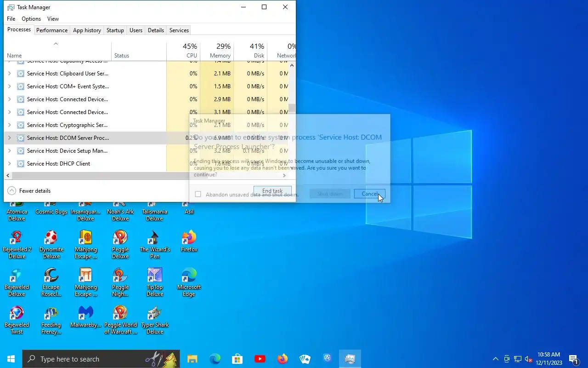Screen dimensions: 588x368
Task: Expand Service Host: Cryptographic Services row
Action: click(10, 125)
